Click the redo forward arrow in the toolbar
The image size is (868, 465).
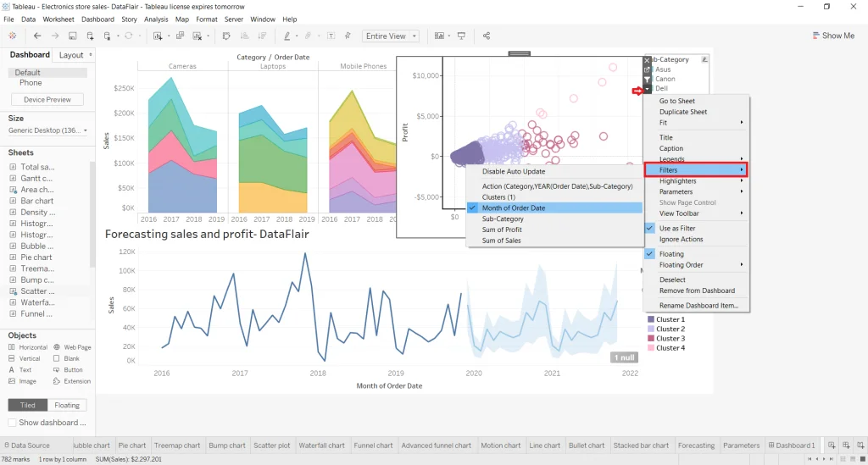coord(55,36)
